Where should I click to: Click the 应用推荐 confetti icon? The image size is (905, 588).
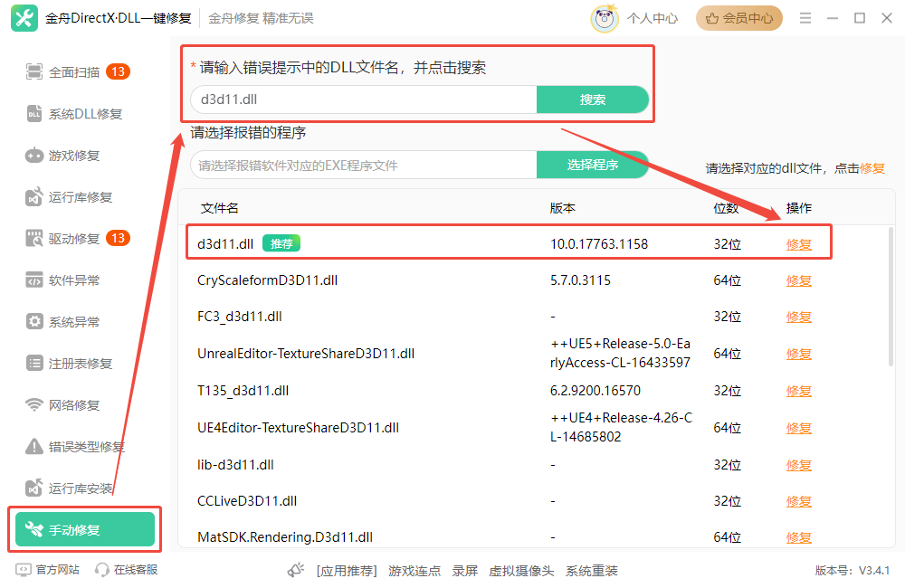pos(296,570)
